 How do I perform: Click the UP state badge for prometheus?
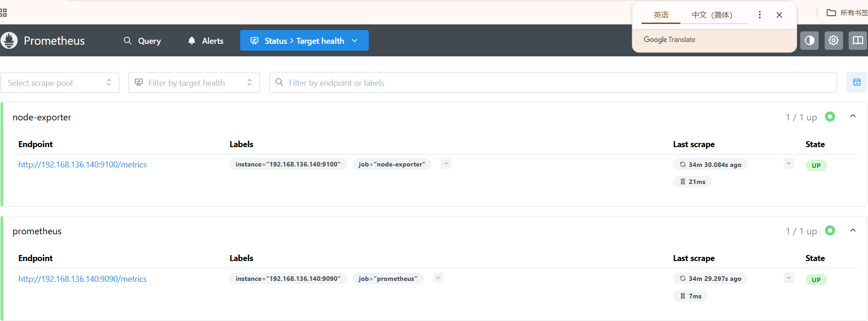816,279
